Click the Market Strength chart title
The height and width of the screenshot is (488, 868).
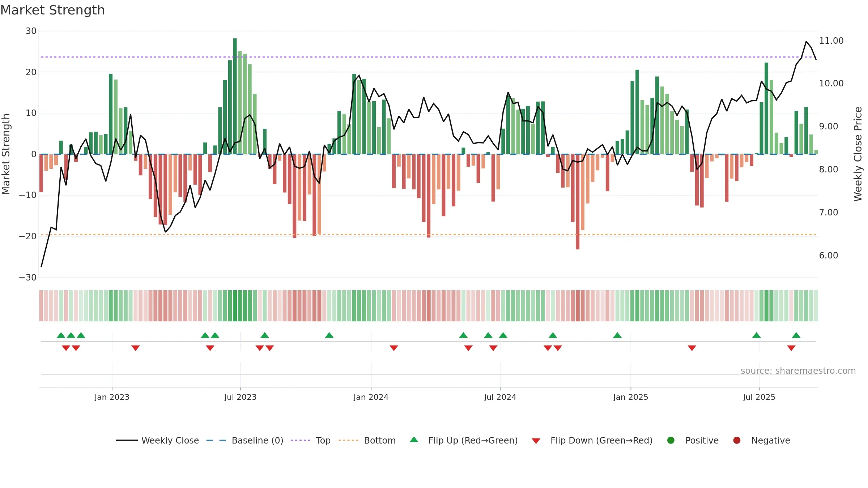click(x=52, y=10)
